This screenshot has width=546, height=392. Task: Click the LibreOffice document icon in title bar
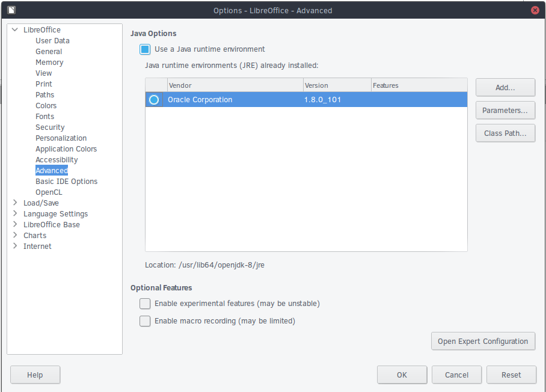coord(11,10)
